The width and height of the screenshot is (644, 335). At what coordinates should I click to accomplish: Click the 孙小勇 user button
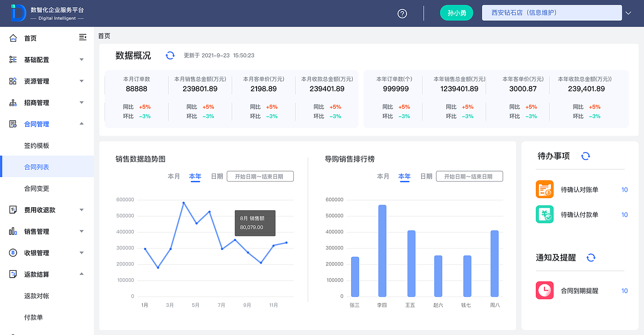(x=456, y=13)
